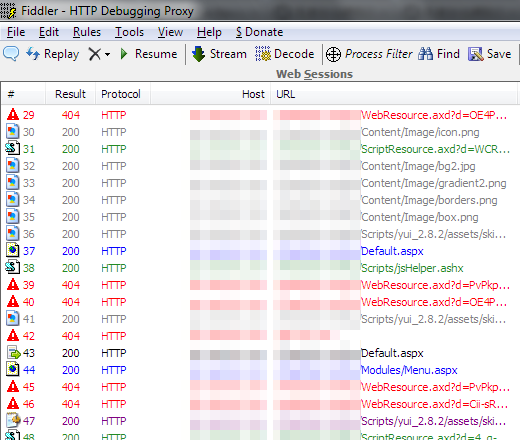Image resolution: width=520 pixels, height=440 pixels.
Task: Select black Default.aspx in session 43
Action: pos(392,353)
